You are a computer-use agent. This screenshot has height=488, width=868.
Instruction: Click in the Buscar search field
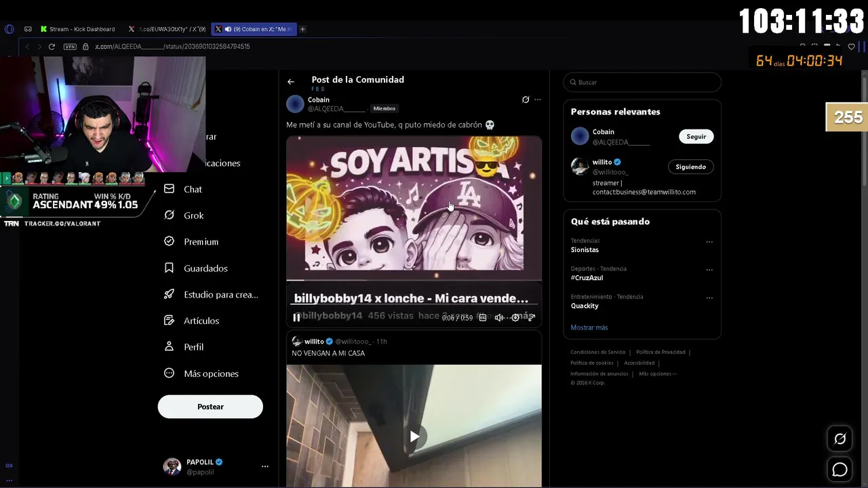642,82
